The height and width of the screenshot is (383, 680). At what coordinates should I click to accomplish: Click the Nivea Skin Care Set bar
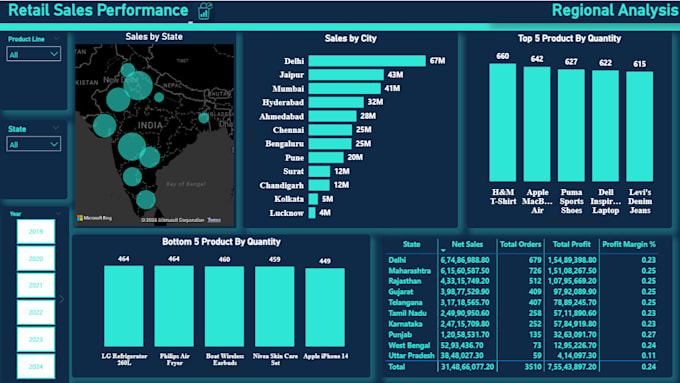tap(275, 307)
